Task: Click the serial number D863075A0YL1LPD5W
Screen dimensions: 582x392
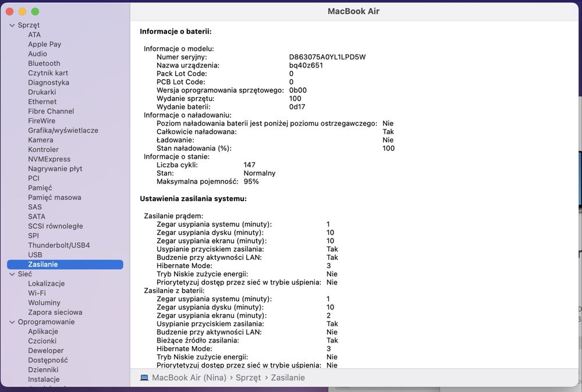Action: click(x=327, y=57)
